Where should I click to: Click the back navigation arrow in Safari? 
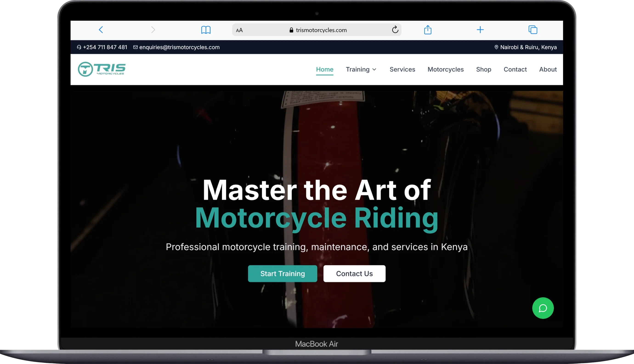(101, 30)
